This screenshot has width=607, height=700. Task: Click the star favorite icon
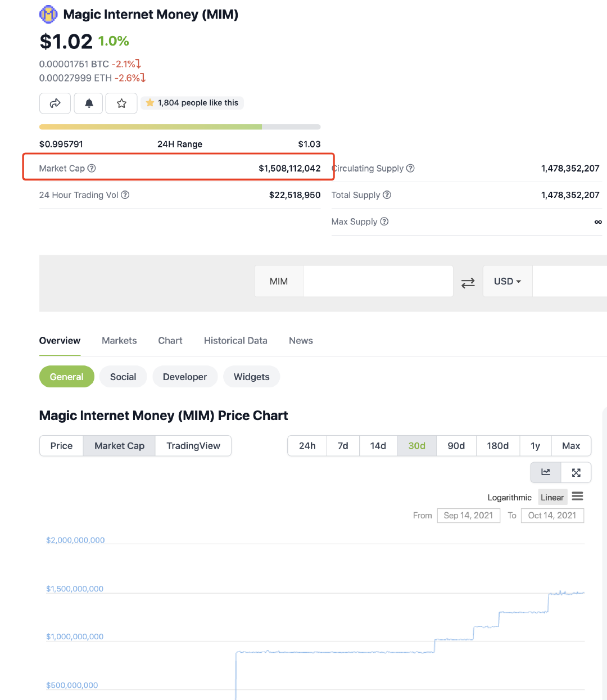pyautogui.click(x=121, y=103)
